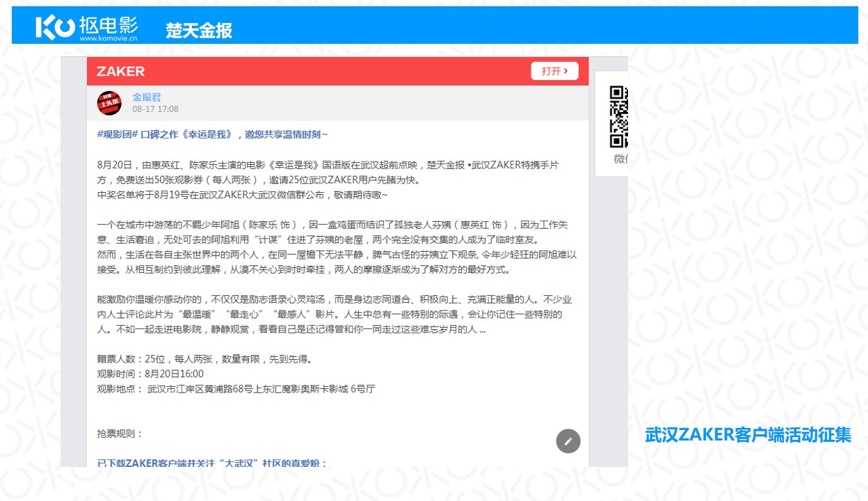Open the 金报君 author avatar
Viewport: 868px width, 501px height.
[x=109, y=103]
